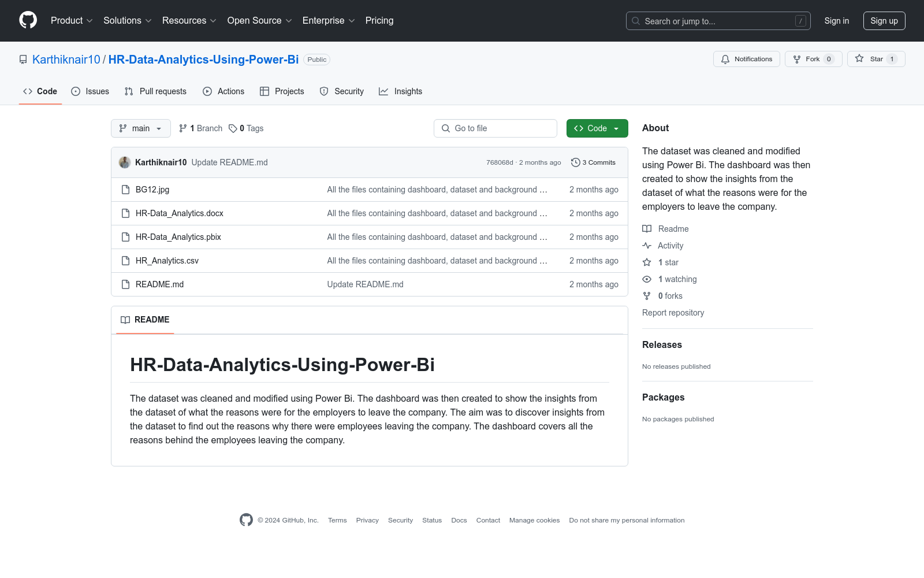Expand the Solutions menu
Image resolution: width=924 pixels, height=578 pixels.
coord(128,20)
